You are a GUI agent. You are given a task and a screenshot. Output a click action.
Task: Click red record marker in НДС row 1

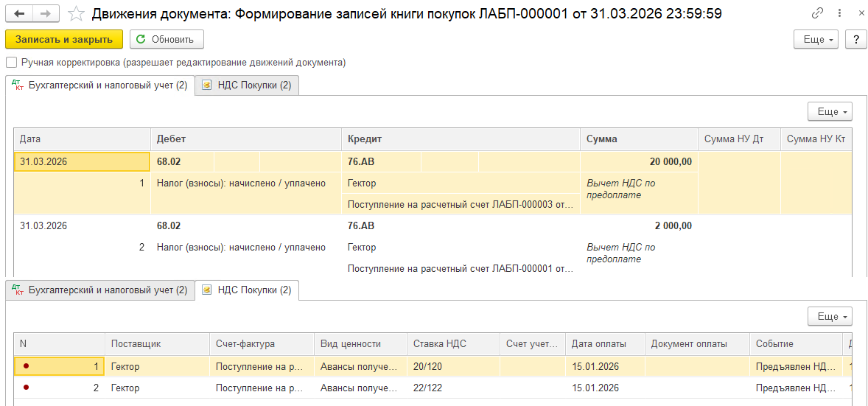click(x=26, y=366)
